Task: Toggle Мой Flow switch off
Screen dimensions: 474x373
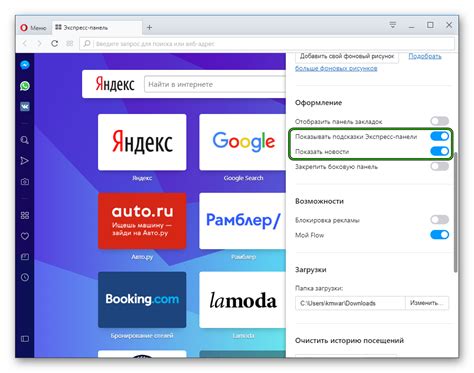Action: tap(439, 235)
